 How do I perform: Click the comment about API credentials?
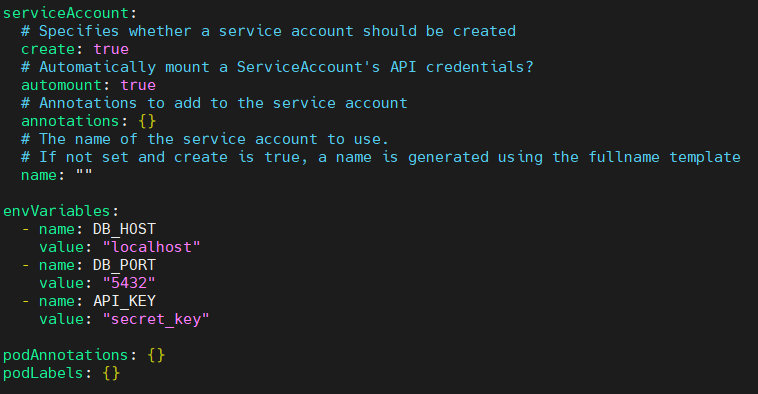pyautogui.click(x=277, y=67)
